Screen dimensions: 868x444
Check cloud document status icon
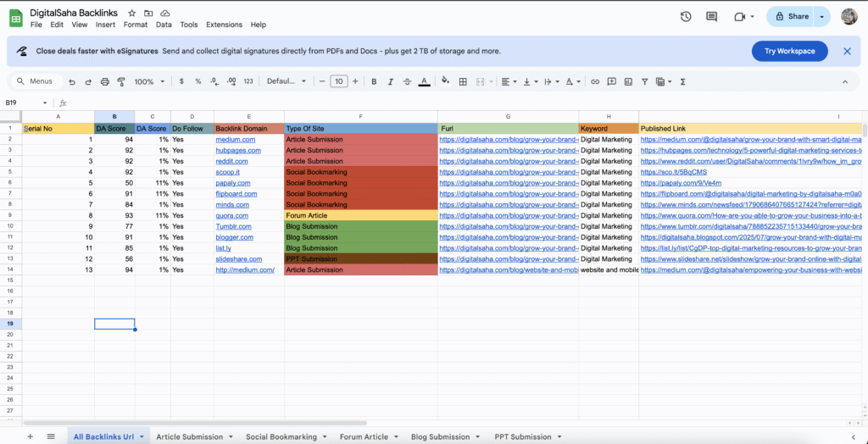pyautogui.click(x=164, y=13)
